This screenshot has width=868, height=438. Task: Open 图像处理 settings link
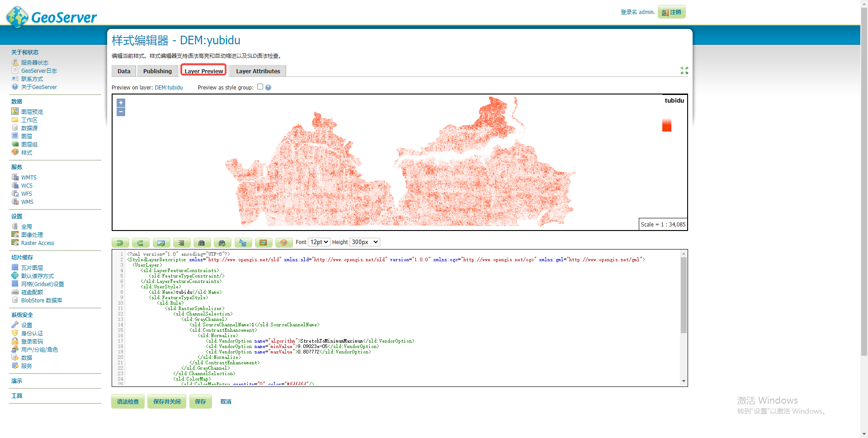coord(32,235)
